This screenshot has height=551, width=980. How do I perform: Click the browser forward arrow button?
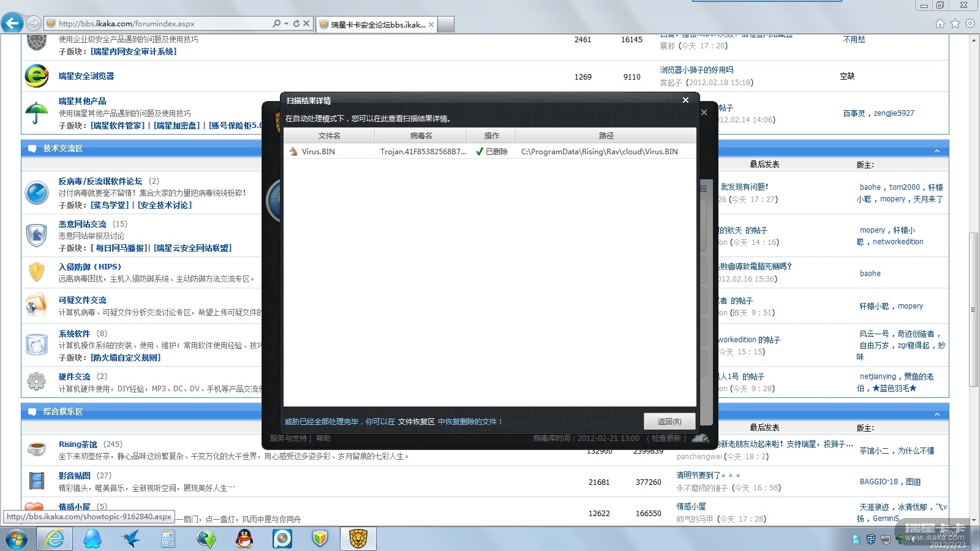coord(34,24)
